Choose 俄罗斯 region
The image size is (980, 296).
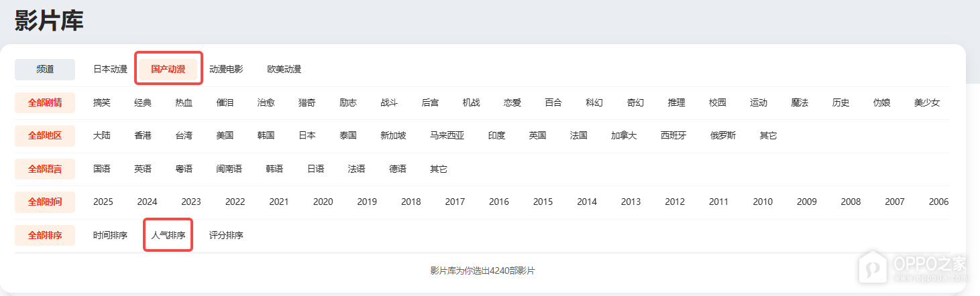[x=723, y=135]
